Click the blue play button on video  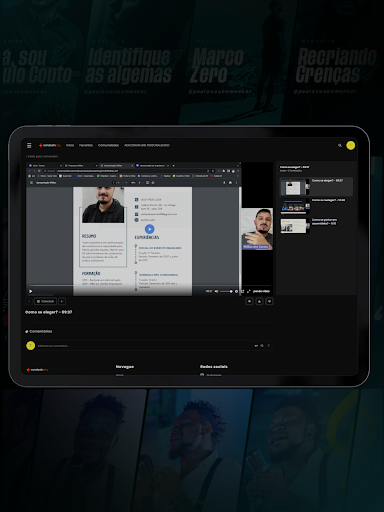coord(150,229)
